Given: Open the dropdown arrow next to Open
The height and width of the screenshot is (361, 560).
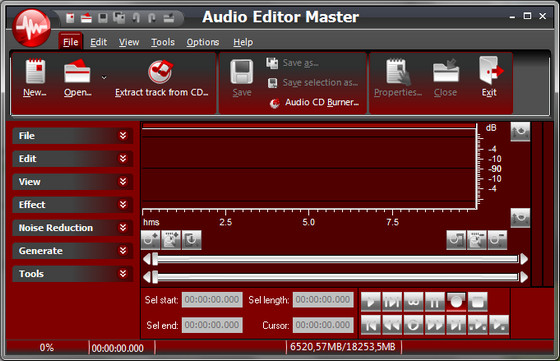Looking at the screenshot, I should click(104, 77).
